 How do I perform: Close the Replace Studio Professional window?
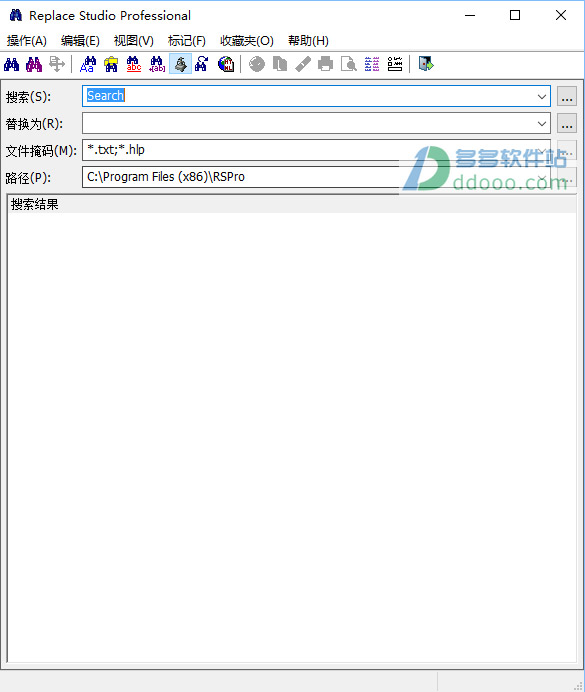point(561,15)
